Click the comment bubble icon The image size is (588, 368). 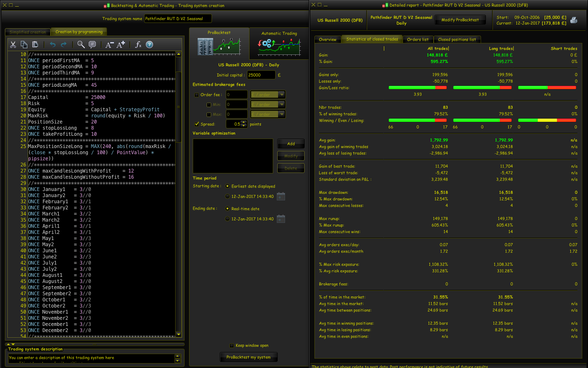92,45
